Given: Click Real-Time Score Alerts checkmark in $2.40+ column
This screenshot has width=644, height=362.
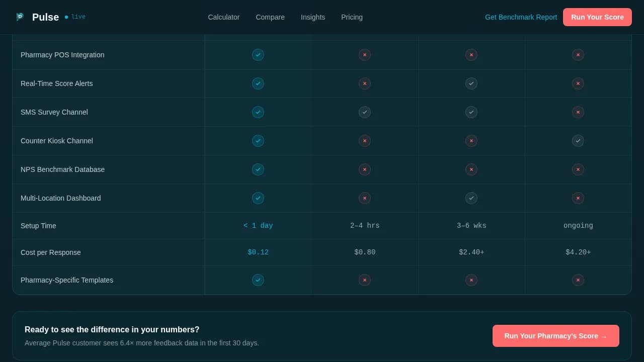Looking at the screenshot, I should pos(471,83).
